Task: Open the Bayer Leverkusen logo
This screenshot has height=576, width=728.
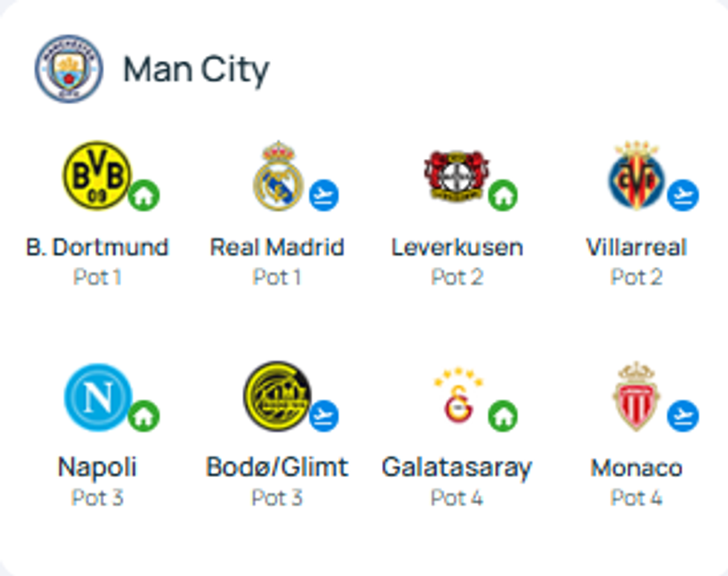Action: [456, 175]
